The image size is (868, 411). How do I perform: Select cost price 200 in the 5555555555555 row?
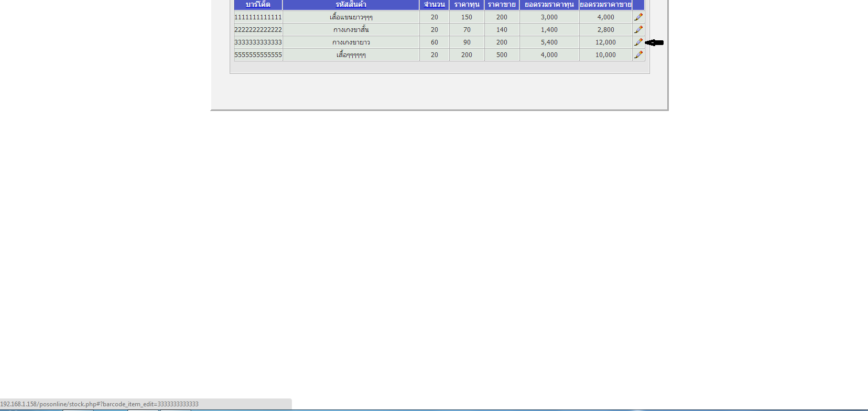click(x=467, y=55)
